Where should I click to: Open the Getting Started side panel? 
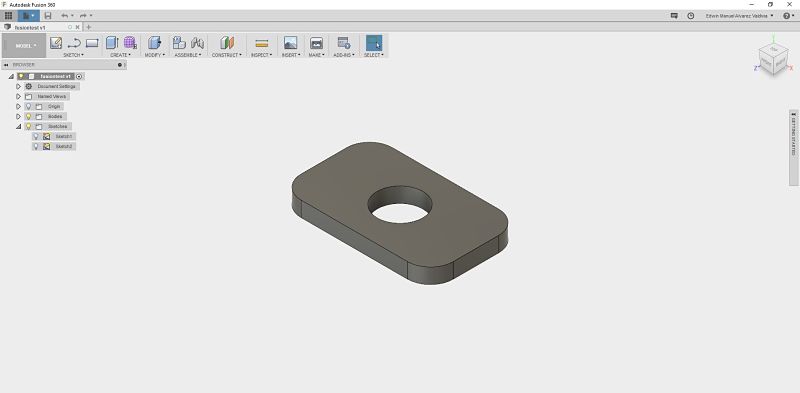[793, 136]
